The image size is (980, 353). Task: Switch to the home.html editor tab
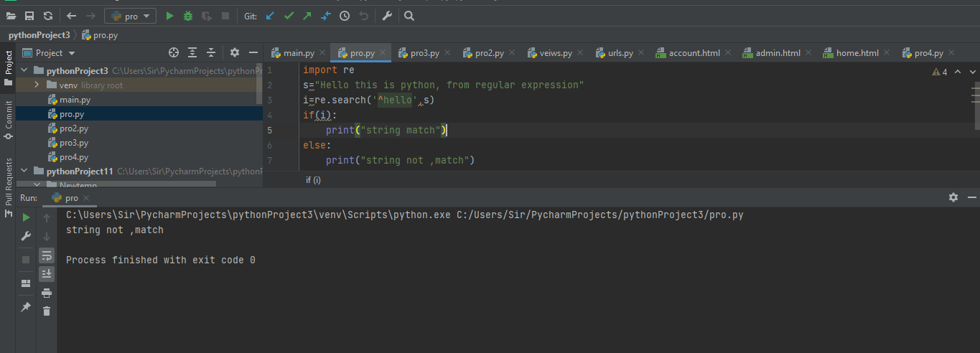pyautogui.click(x=857, y=53)
